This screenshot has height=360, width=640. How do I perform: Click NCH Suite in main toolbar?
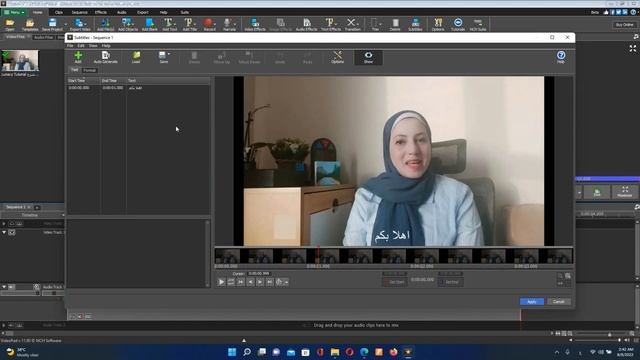[478, 24]
